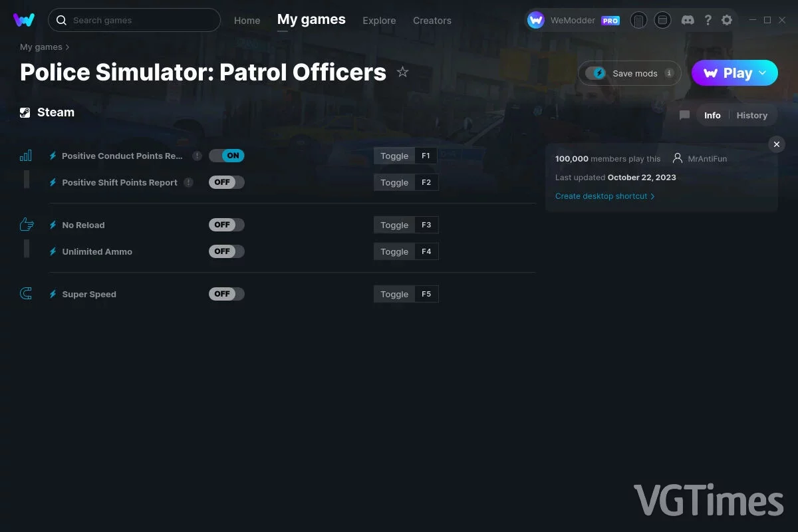The width and height of the screenshot is (798, 532).
Task: Open the window layout icon in header
Action: [x=662, y=20]
